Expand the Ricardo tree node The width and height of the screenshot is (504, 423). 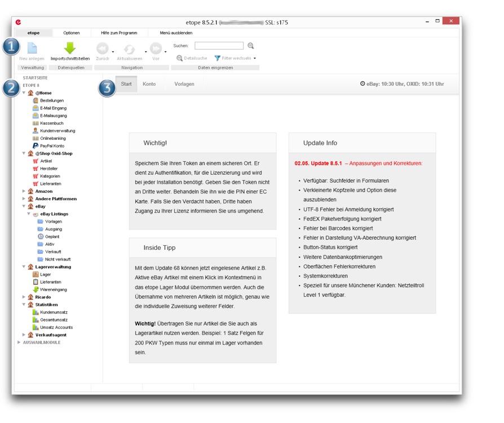24,297
